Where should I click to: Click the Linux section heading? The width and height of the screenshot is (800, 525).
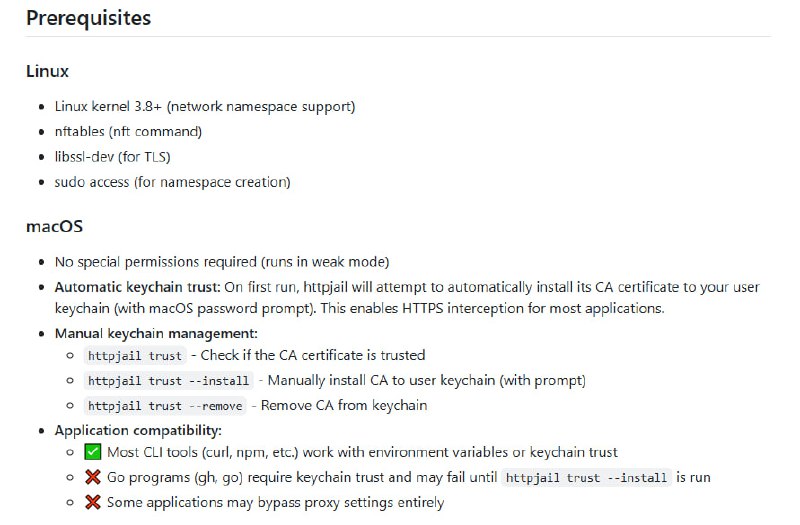(47, 71)
